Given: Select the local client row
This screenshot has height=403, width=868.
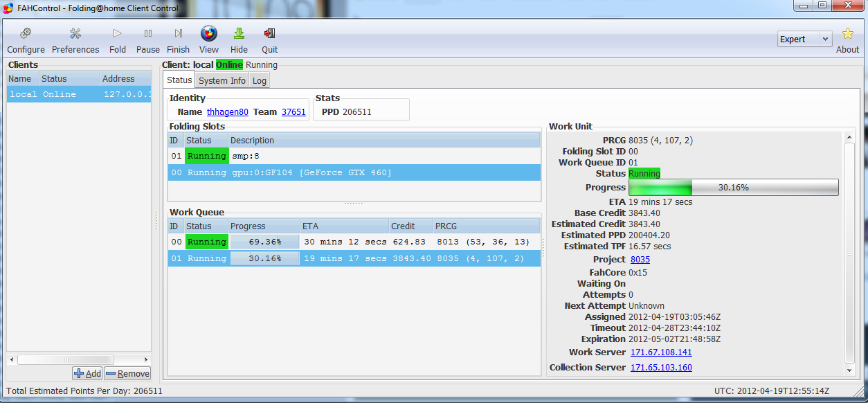Looking at the screenshot, I should [x=79, y=94].
